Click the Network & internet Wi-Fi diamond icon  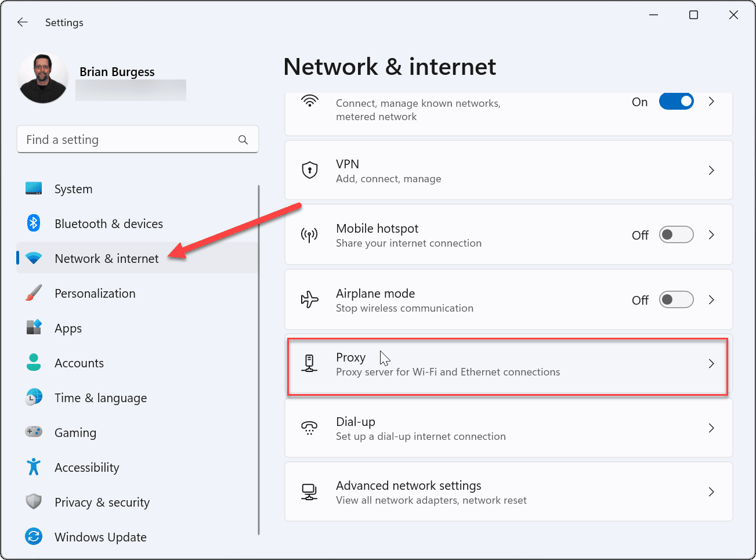[34, 258]
